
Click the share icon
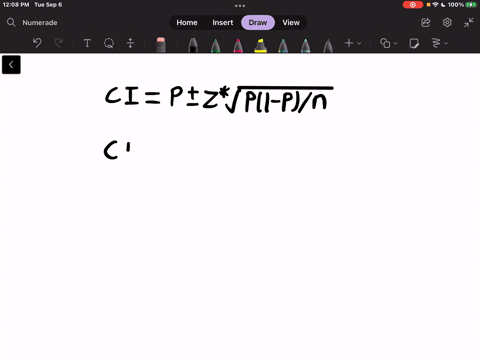click(x=426, y=23)
